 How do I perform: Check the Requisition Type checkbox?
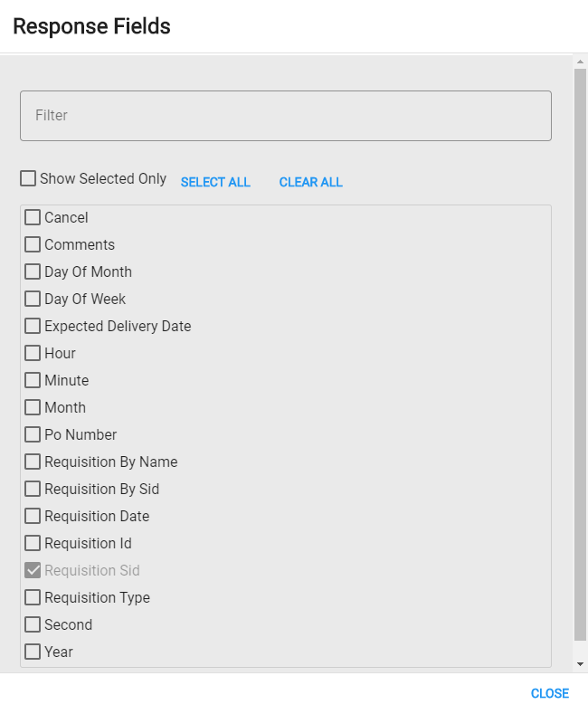[x=33, y=597]
